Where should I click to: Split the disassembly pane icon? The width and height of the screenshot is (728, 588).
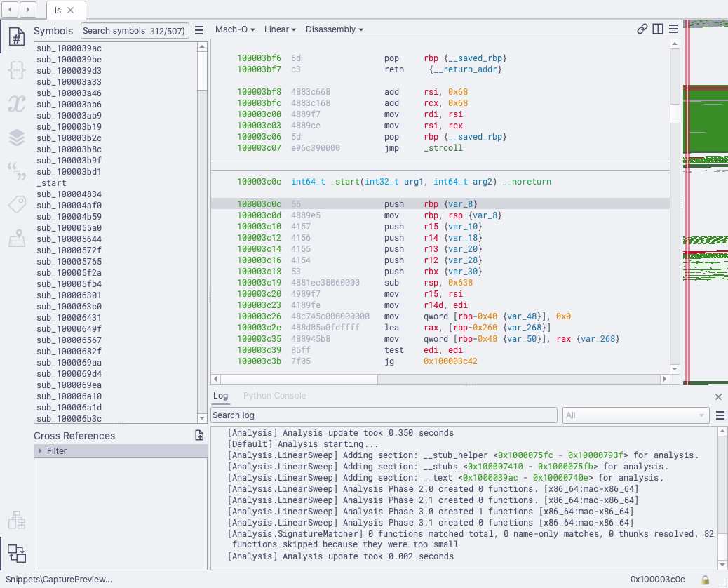pos(658,29)
